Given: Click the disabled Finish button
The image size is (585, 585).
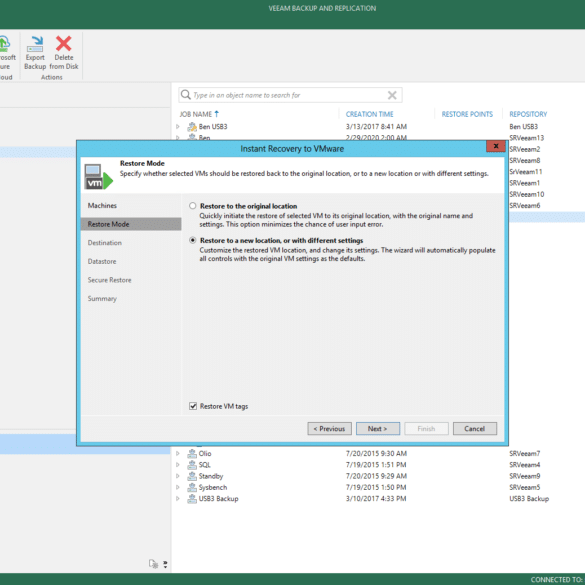Looking at the screenshot, I should point(426,429).
